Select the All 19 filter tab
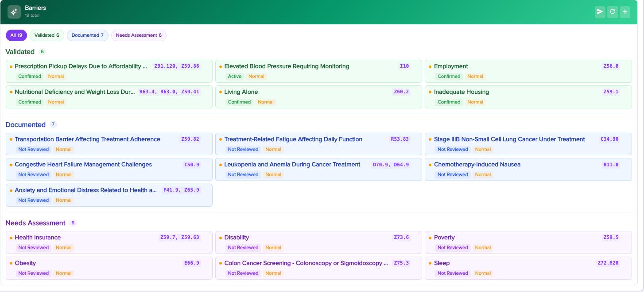 tap(16, 35)
